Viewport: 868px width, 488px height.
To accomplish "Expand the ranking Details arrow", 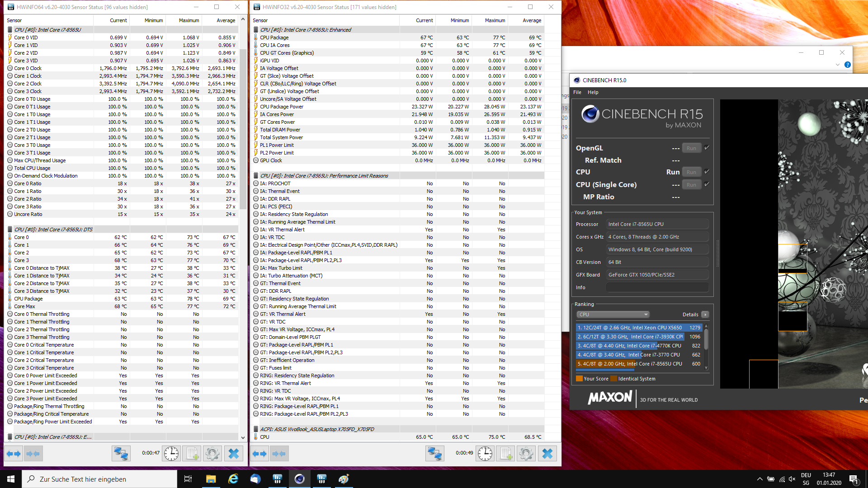I will [705, 314].
